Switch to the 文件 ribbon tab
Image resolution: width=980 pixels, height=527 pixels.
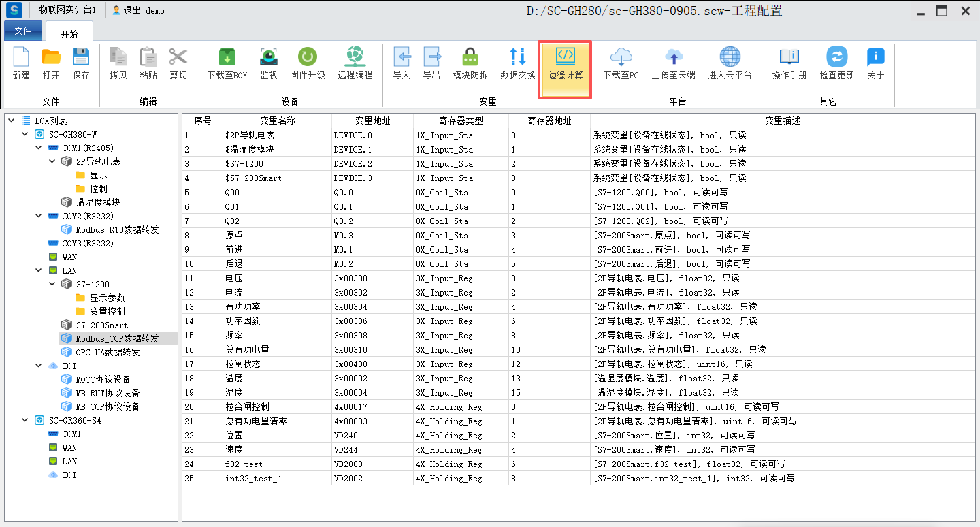pos(23,31)
